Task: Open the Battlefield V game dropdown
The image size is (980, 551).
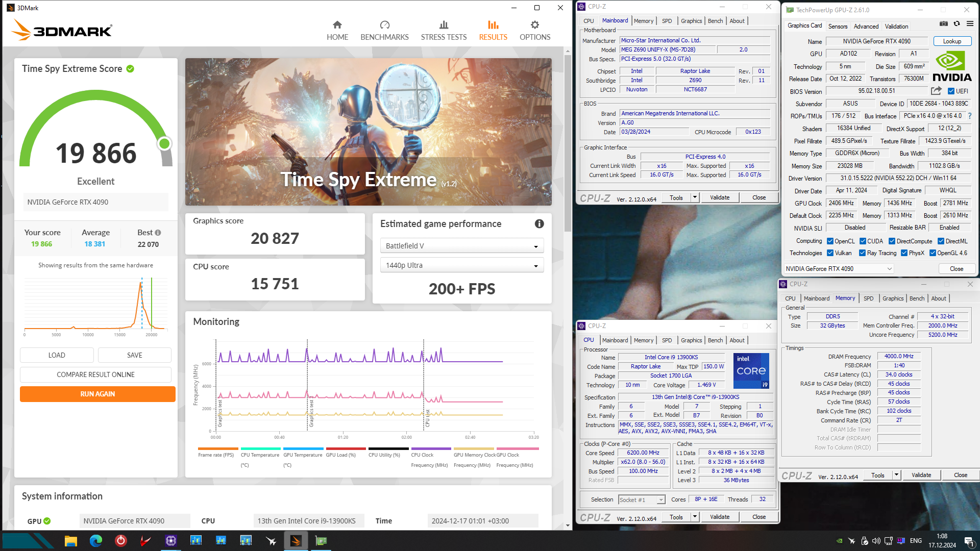Action: point(461,246)
